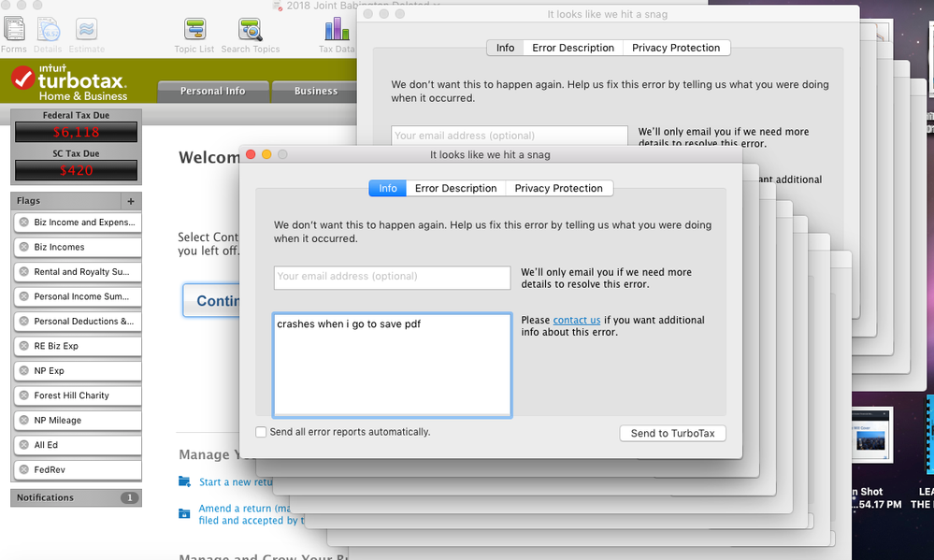The image size is (934, 560).
Task: Switch to Info tab in front dialog
Action: [x=388, y=188]
